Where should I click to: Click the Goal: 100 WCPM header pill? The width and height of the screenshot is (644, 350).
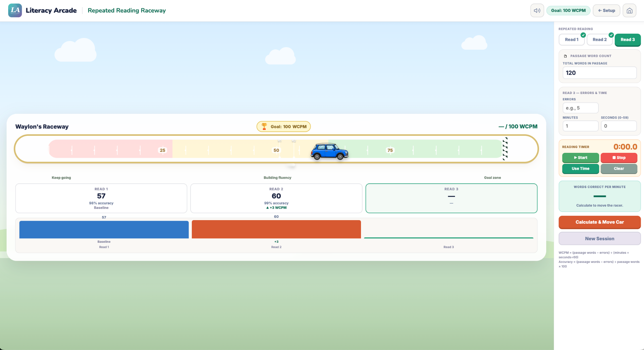tap(569, 10)
